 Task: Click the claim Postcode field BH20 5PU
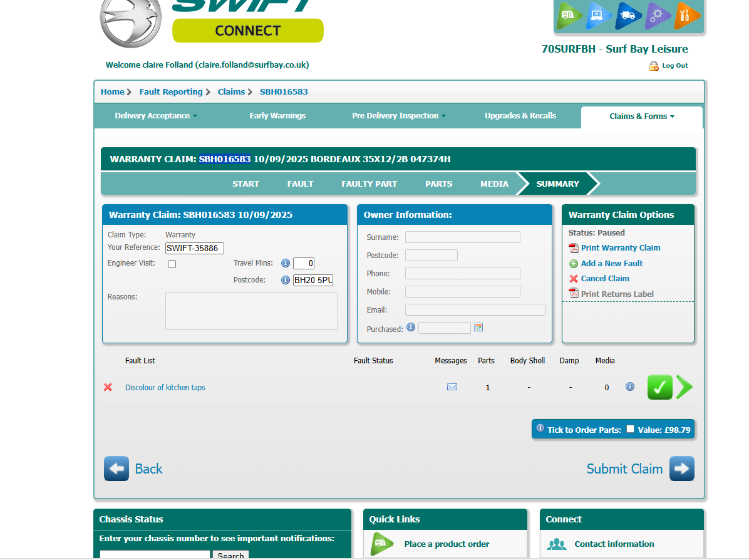point(313,280)
